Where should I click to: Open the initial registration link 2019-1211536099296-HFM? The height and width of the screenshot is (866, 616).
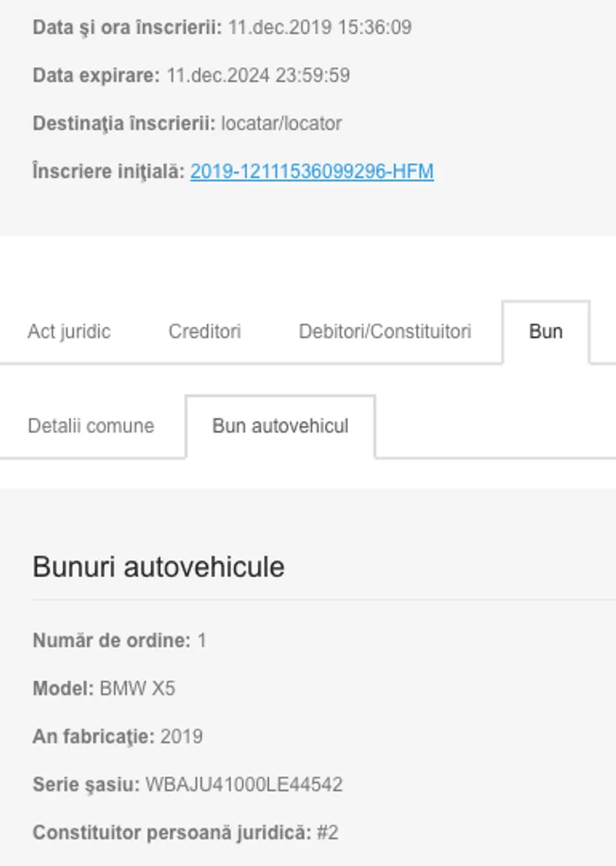(x=312, y=171)
